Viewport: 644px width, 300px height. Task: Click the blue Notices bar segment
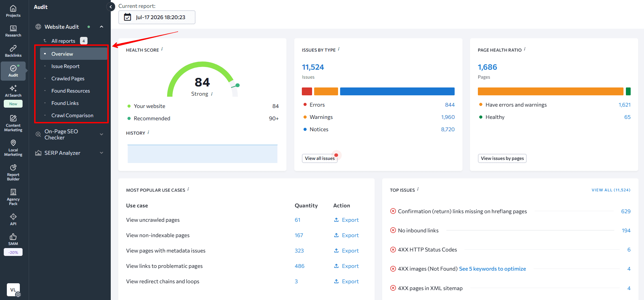(397, 91)
